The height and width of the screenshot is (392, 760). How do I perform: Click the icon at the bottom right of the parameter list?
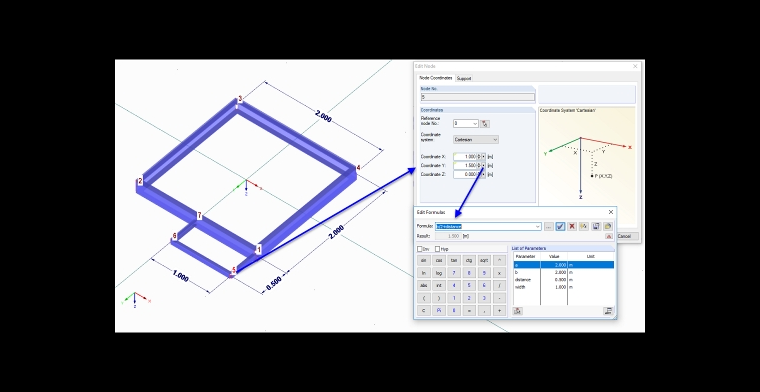[608, 311]
